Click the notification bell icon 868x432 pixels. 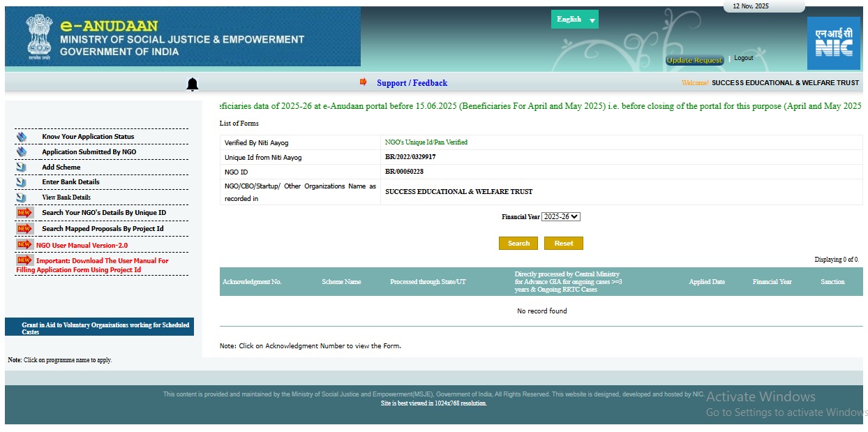point(193,84)
